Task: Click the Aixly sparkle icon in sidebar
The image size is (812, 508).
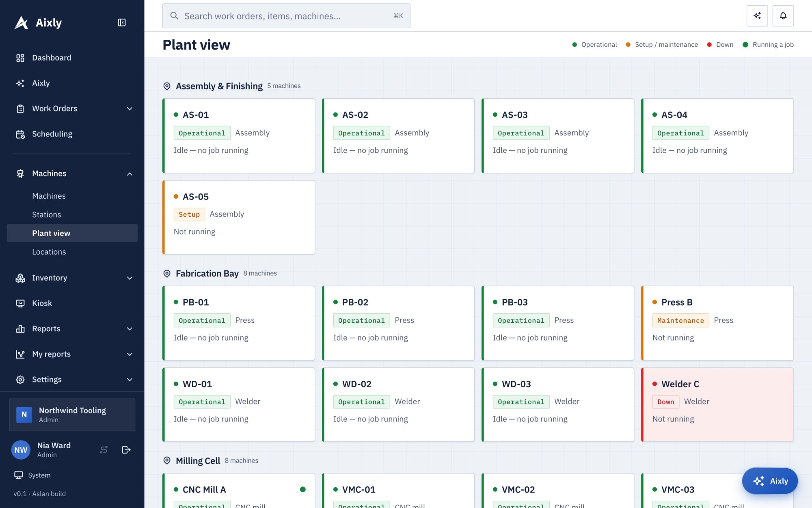Action: 20,83
